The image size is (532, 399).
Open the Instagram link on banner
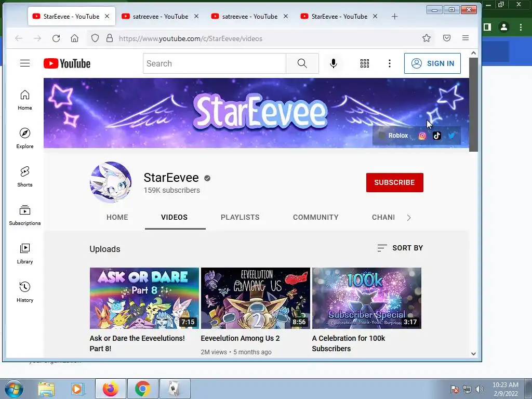[422, 136]
